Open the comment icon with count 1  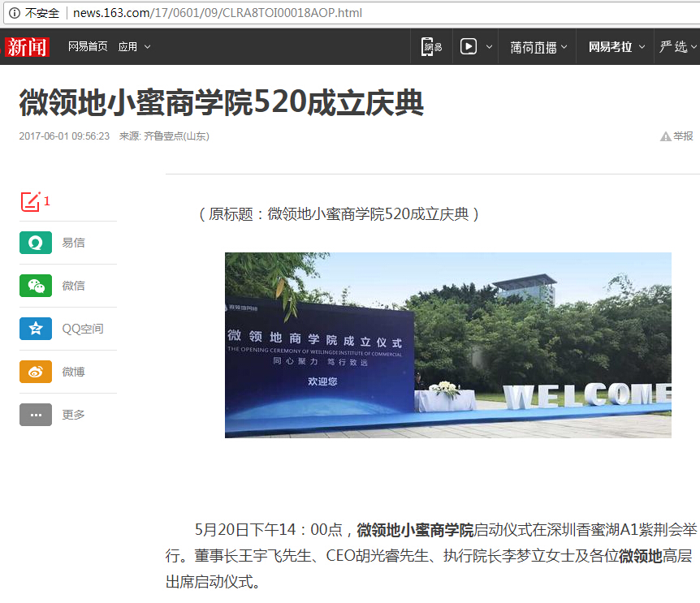coord(30,201)
